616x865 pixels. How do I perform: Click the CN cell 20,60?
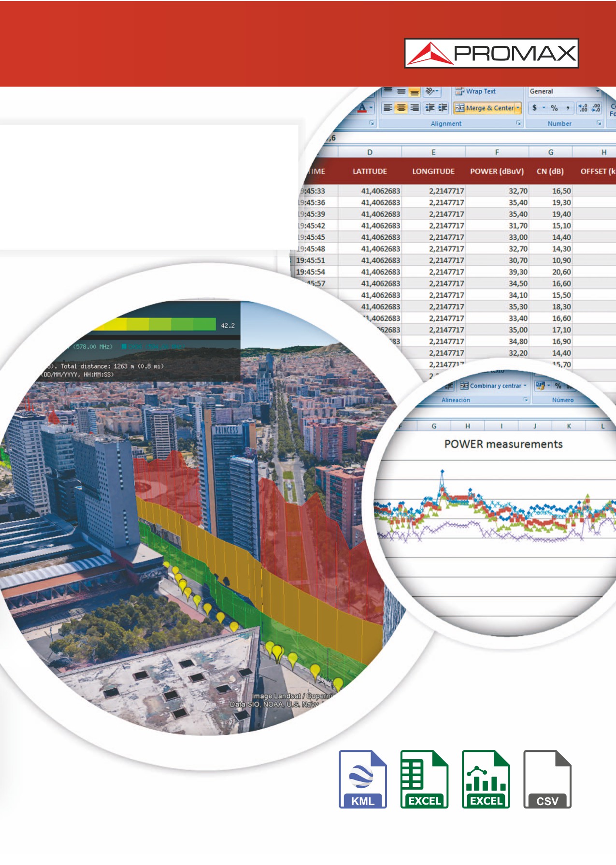click(551, 272)
